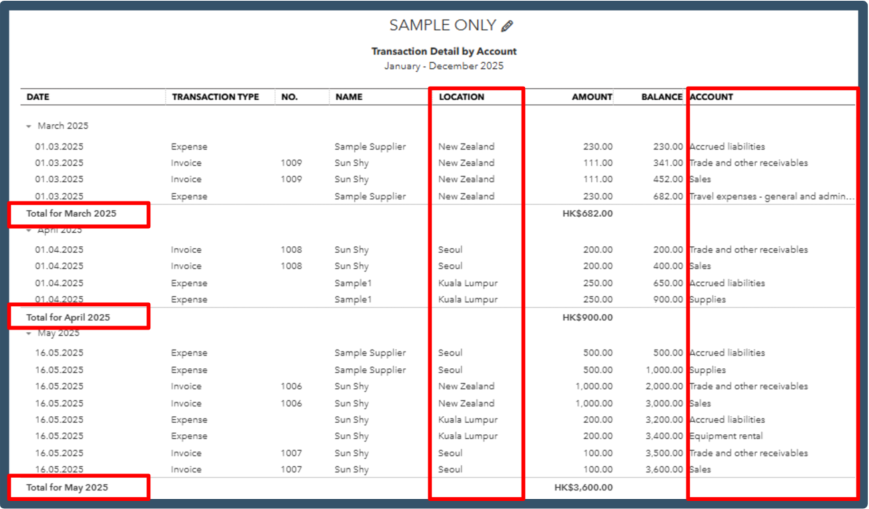This screenshot has height=509, width=869.
Task: Open the Equipment rental account entry
Action: [726, 436]
